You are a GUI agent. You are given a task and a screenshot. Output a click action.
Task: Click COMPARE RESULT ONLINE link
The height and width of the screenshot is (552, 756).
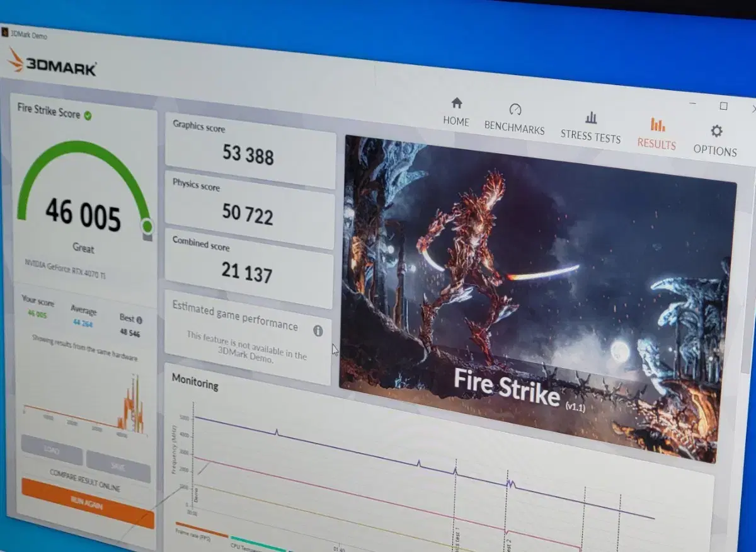pyautogui.click(x=84, y=481)
